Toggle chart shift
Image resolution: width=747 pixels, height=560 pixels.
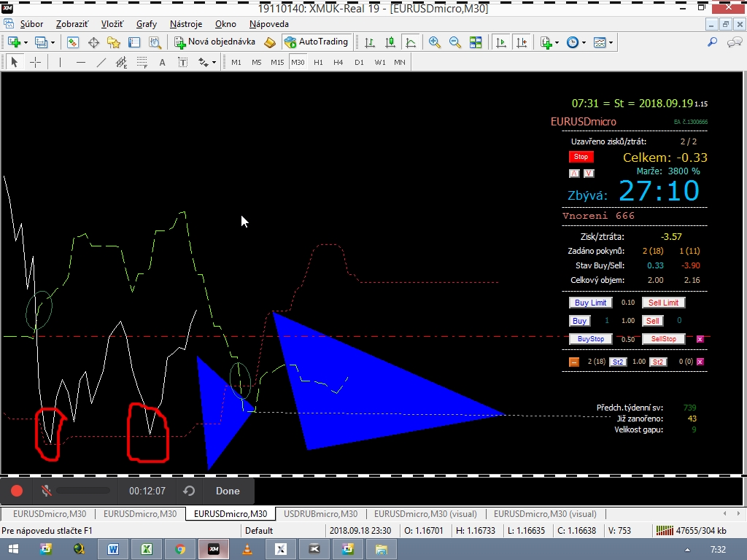522,42
